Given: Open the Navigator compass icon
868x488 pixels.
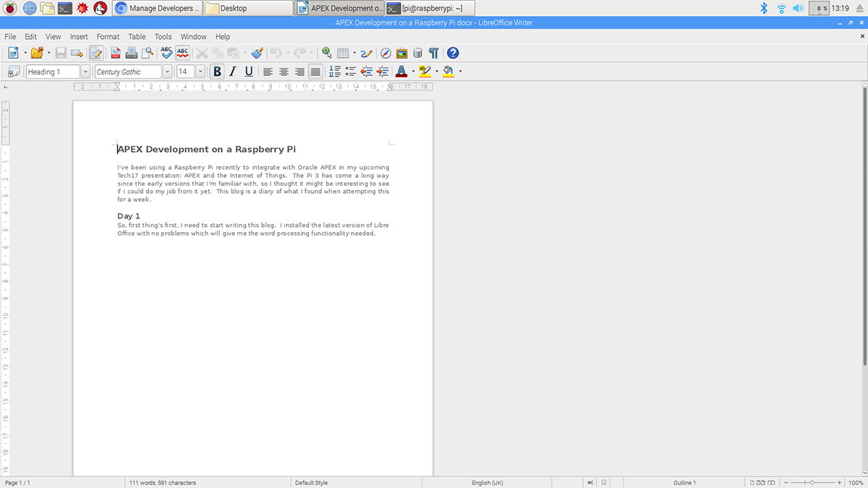Looking at the screenshot, I should pyautogui.click(x=386, y=53).
